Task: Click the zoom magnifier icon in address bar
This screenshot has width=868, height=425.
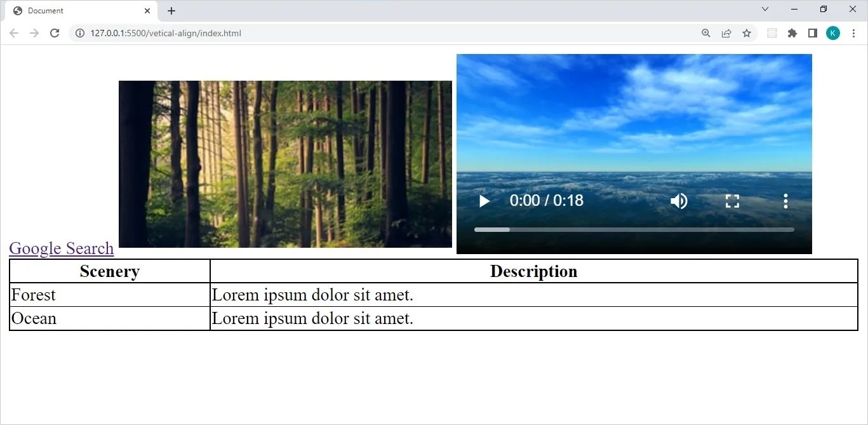Action: [x=705, y=33]
